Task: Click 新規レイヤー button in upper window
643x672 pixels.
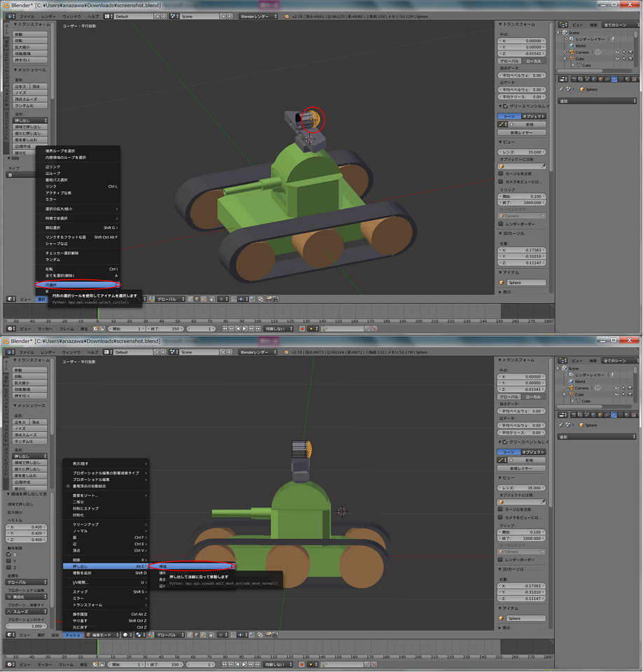Action: [522, 132]
